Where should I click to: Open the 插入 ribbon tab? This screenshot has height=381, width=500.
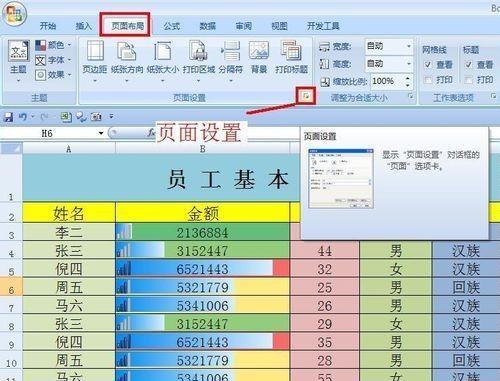(x=83, y=26)
